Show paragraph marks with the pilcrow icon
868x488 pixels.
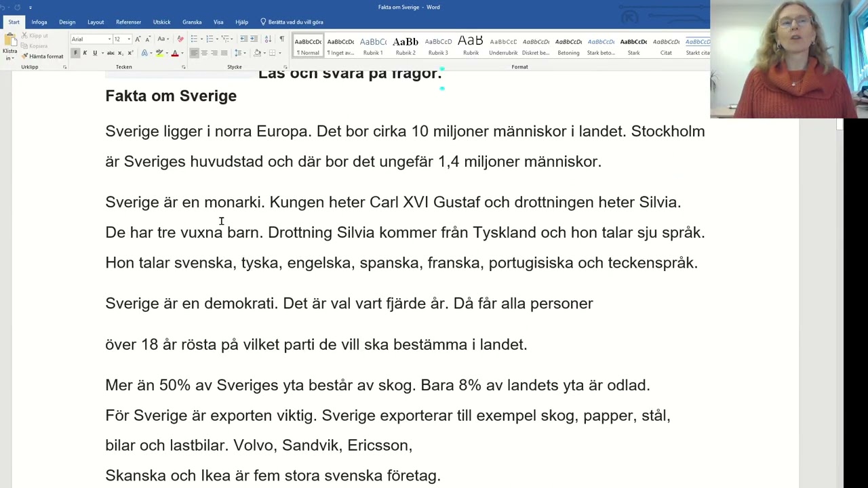click(x=281, y=39)
